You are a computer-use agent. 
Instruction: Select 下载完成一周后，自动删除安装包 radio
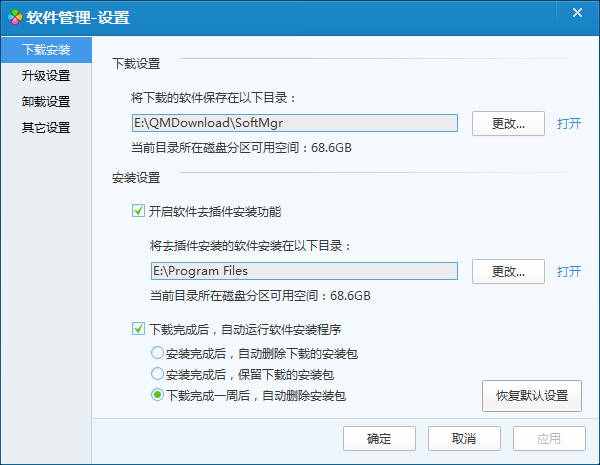tap(157, 395)
